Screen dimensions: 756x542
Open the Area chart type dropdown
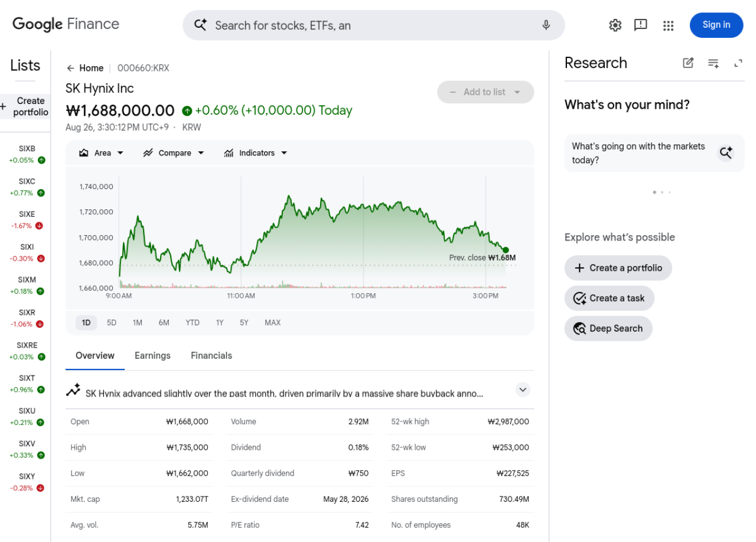point(102,153)
